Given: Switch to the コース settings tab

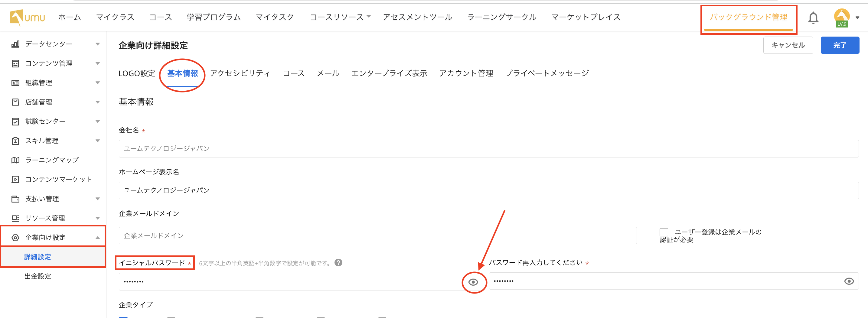Looking at the screenshot, I should 294,73.
